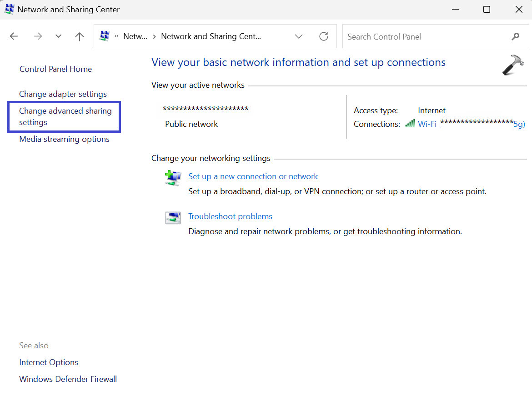Click the Troubleshoot problems icon

pos(173,218)
